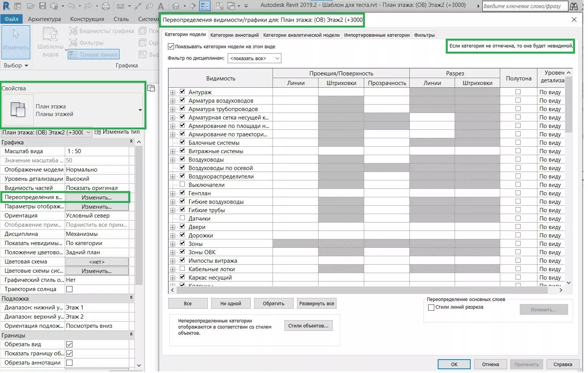The image size is (588, 373).
Task: Open the Фильтр по дисциплинам dropdown
Action: click(254, 58)
